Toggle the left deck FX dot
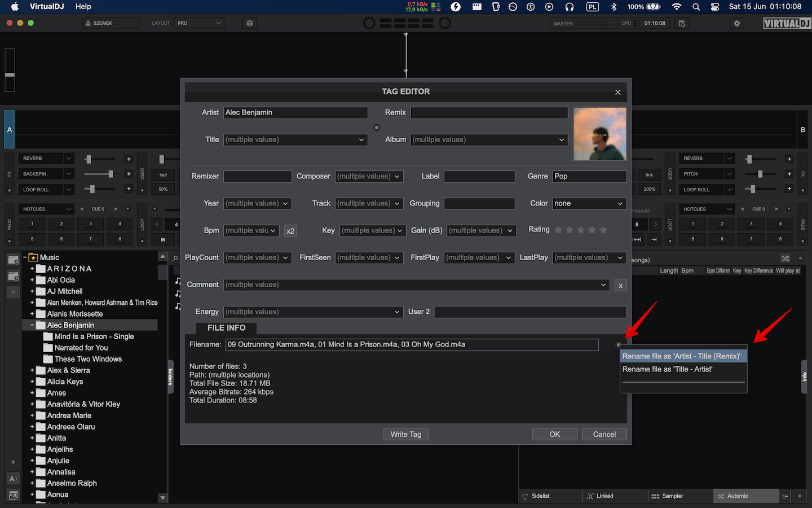Screen dimensions: 812x508 click(x=9, y=191)
